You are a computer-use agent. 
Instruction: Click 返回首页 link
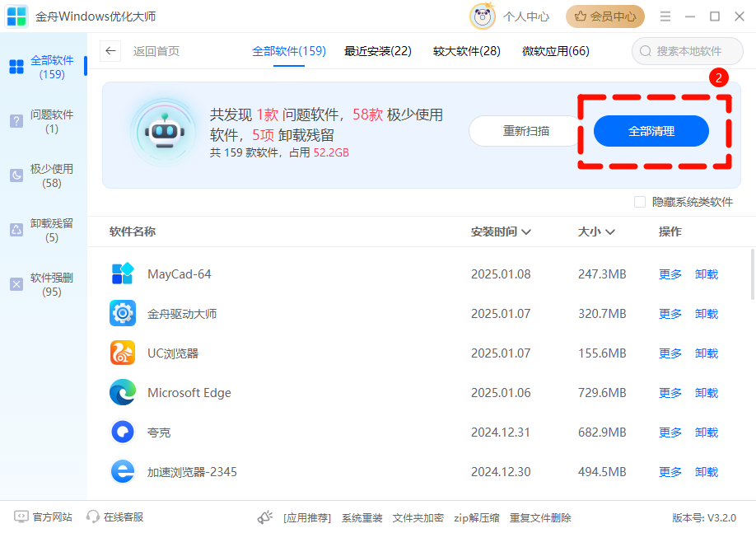[x=156, y=51]
